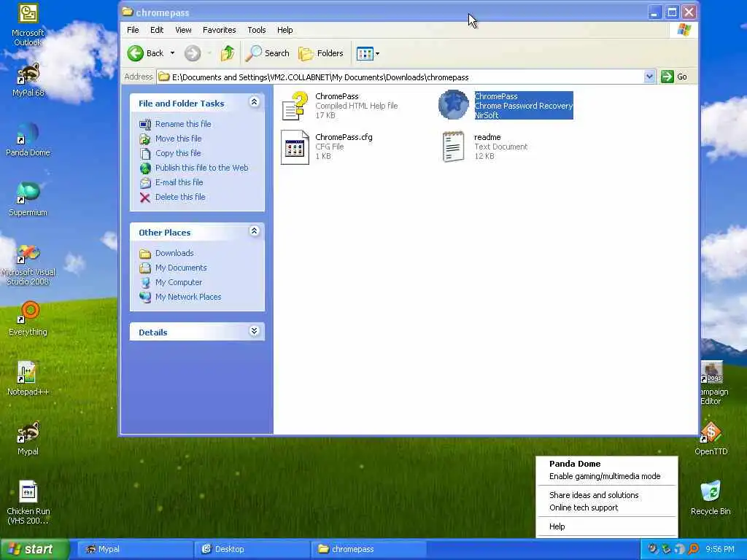Screen dimensions: 747x560
Task: Go up one folder level
Action: point(228,53)
